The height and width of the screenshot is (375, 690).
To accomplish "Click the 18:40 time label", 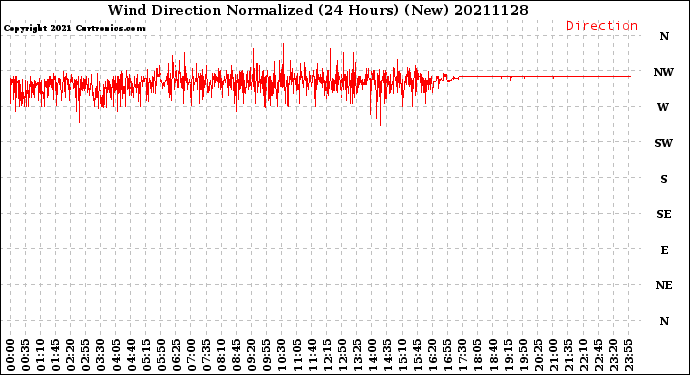I will coord(493,355).
